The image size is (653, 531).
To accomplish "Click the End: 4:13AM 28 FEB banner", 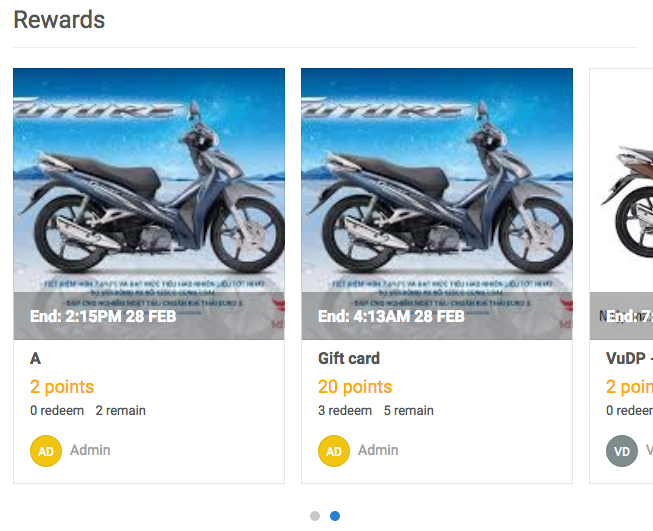I will 391,317.
